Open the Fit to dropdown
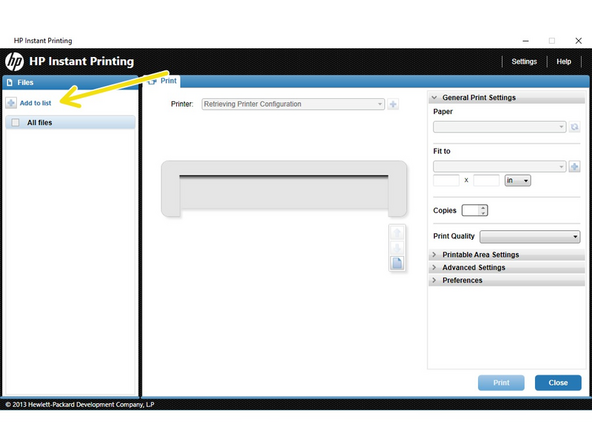Image resolution: width=592 pixels, height=444 pixels. [x=500, y=166]
